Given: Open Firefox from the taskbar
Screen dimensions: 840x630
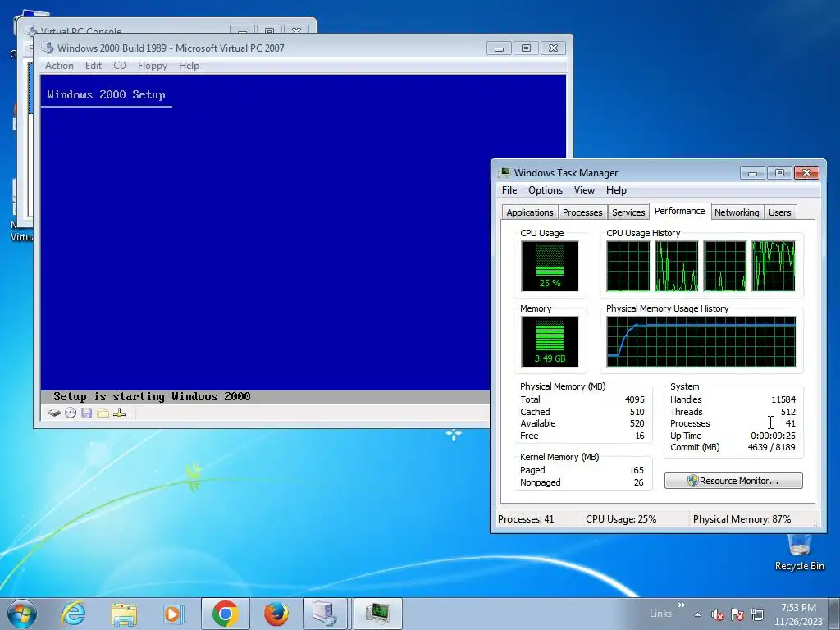Looking at the screenshot, I should click(276, 614).
